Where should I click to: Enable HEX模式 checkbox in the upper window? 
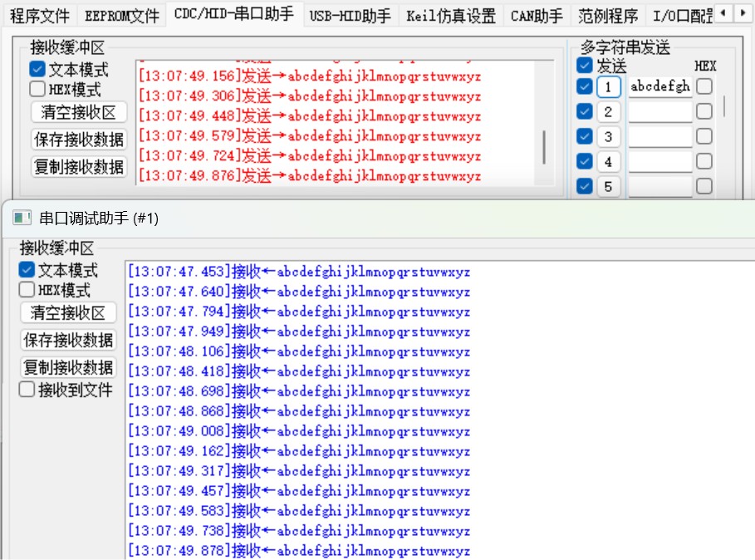[37, 89]
